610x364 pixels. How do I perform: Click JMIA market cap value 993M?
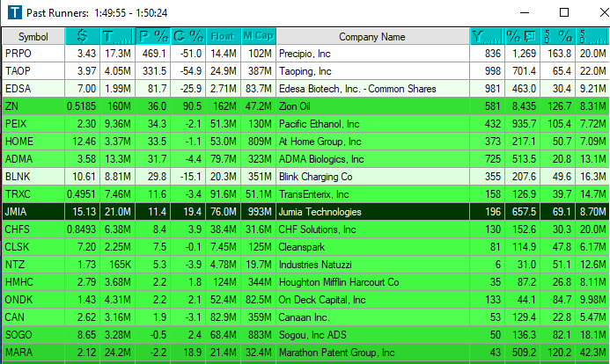(x=260, y=212)
